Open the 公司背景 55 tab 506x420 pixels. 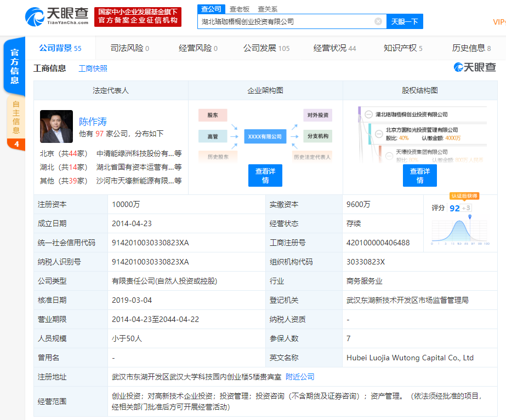[x=60, y=48]
